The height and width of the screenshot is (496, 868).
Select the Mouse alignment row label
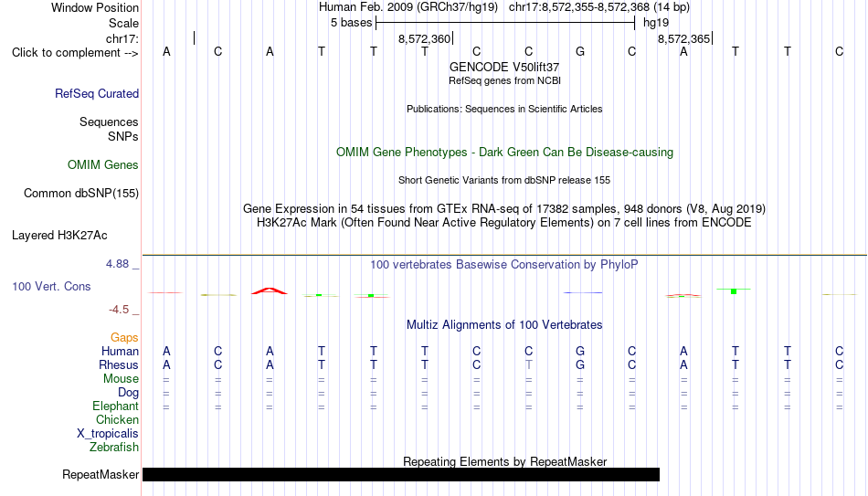(121, 379)
